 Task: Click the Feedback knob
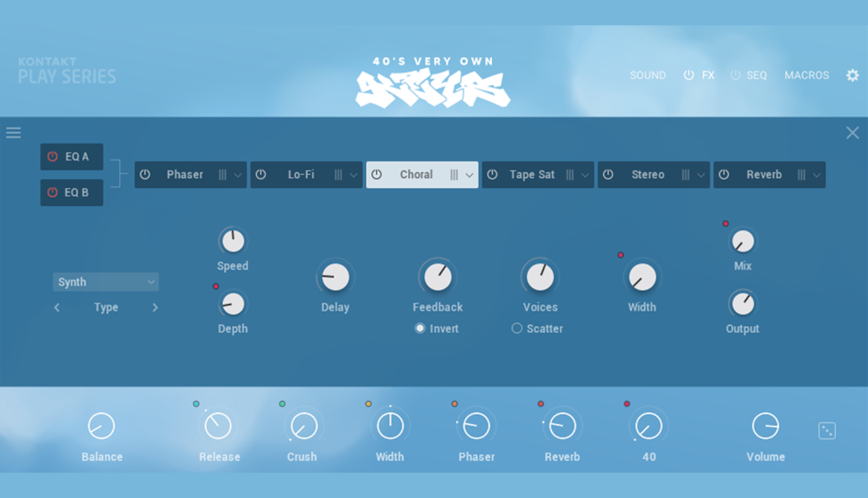tap(438, 277)
